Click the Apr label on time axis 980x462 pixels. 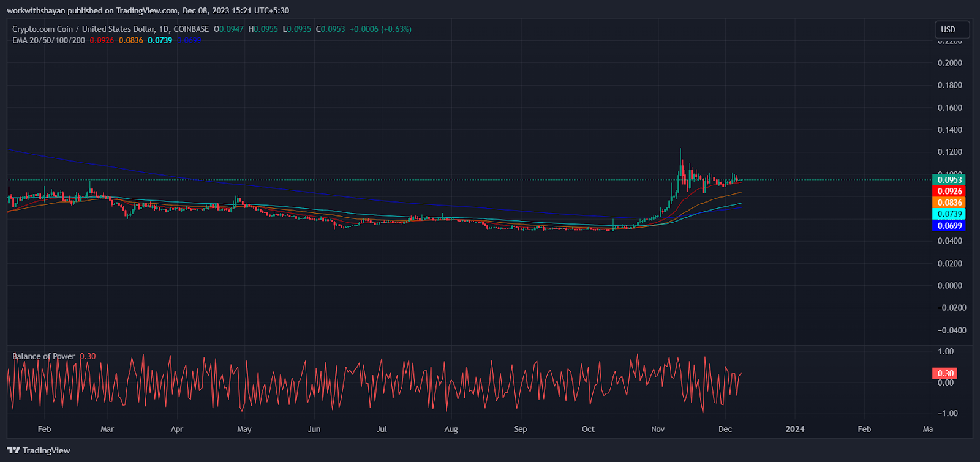pos(177,429)
